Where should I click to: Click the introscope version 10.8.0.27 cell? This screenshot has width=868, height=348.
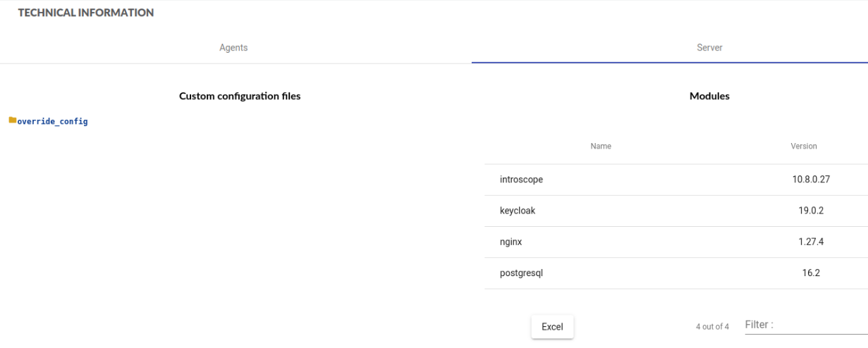click(x=811, y=180)
